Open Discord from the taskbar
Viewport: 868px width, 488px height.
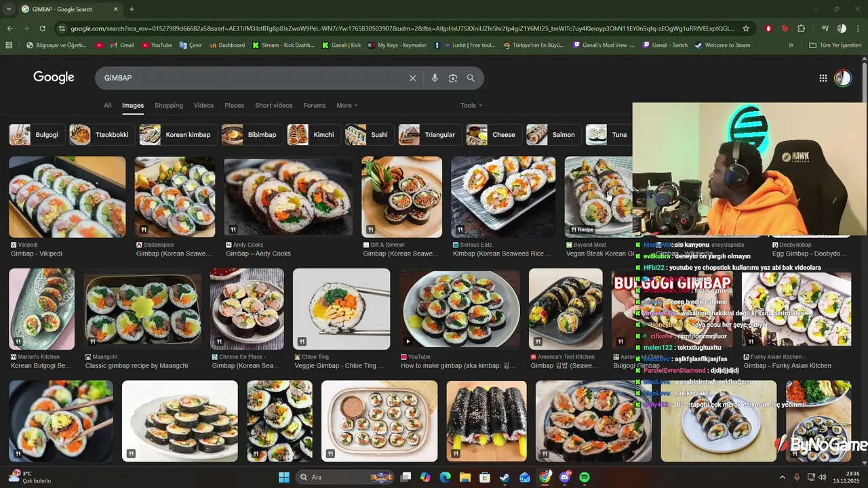point(565,477)
